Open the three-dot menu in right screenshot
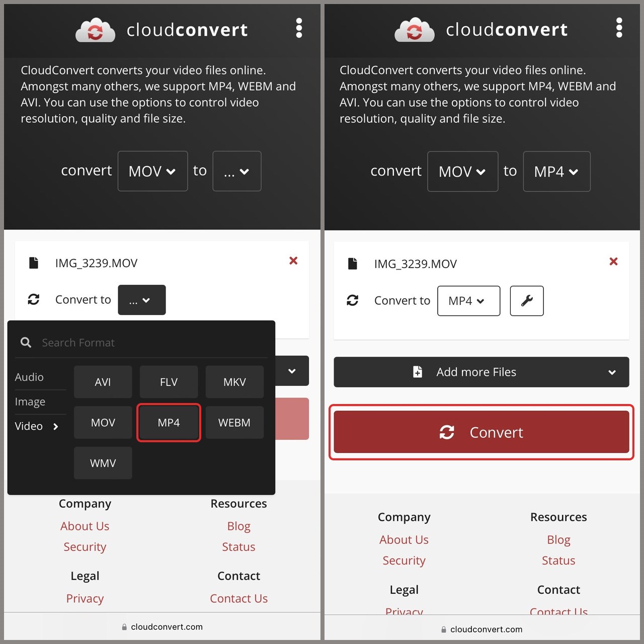644x644 pixels. coord(619,28)
